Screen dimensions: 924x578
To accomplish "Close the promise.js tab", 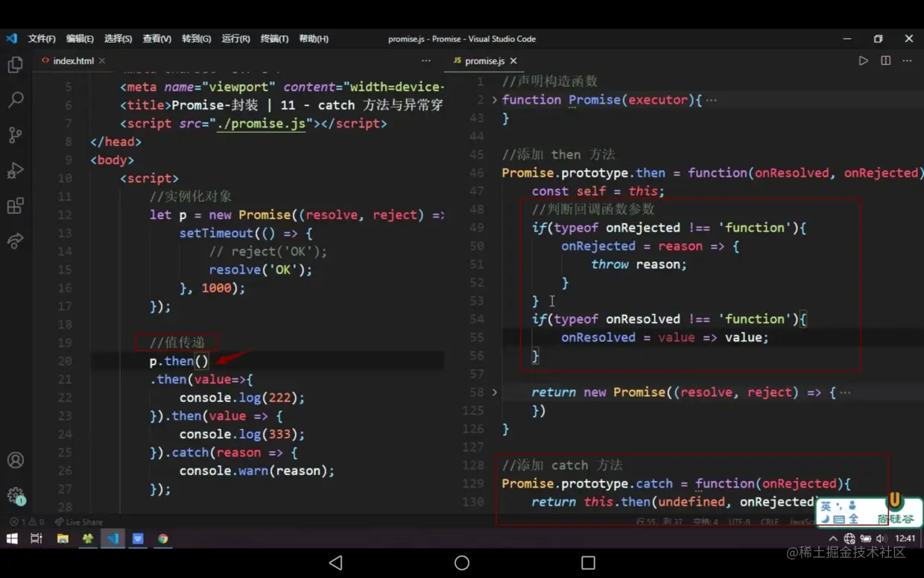I will 513,61.
